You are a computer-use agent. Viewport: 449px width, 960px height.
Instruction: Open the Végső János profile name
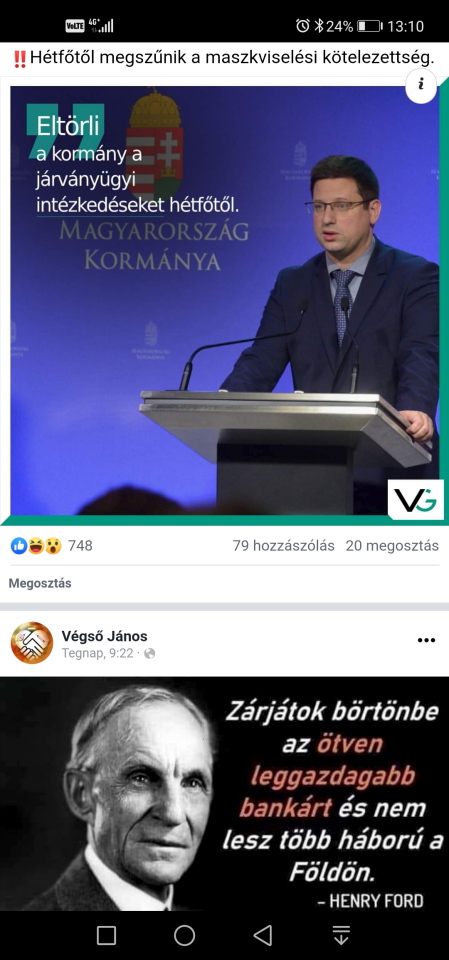[x=104, y=636]
